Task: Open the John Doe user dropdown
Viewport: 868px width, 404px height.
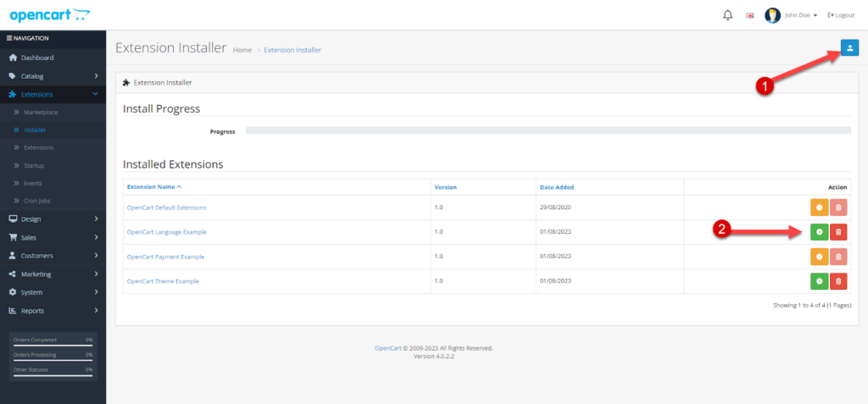Action: click(x=800, y=15)
